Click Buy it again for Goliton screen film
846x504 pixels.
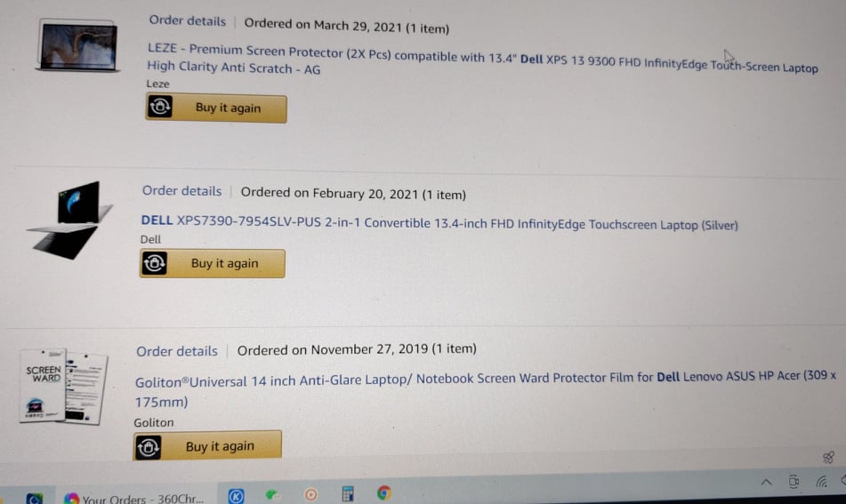tap(207, 445)
